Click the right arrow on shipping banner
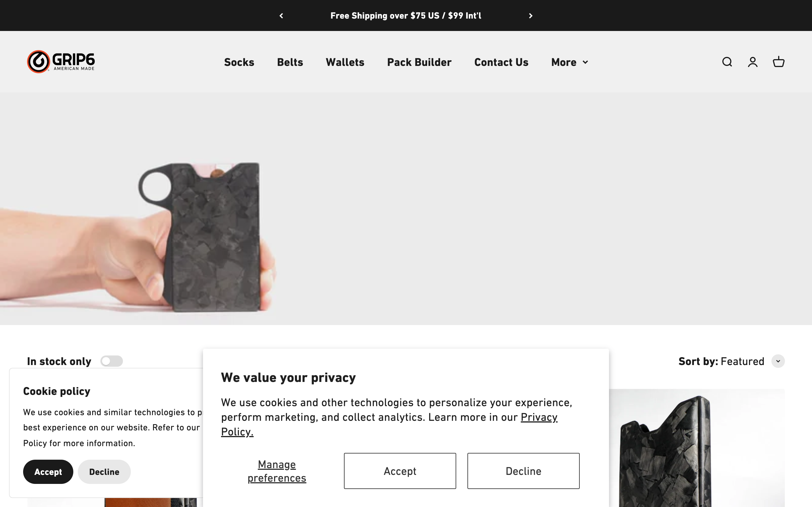 tap(531, 15)
